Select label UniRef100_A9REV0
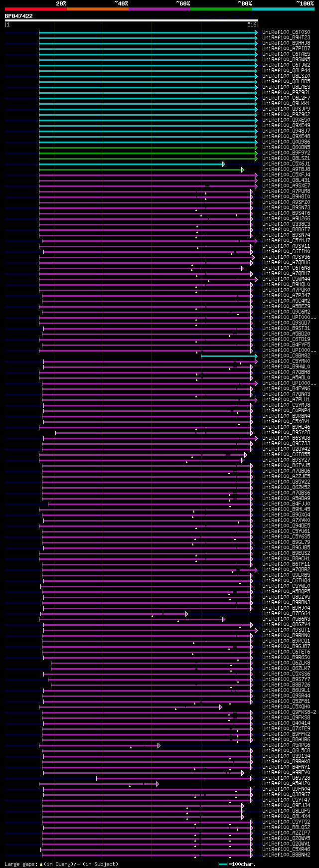This screenshot has height=868, width=319. point(286,773)
